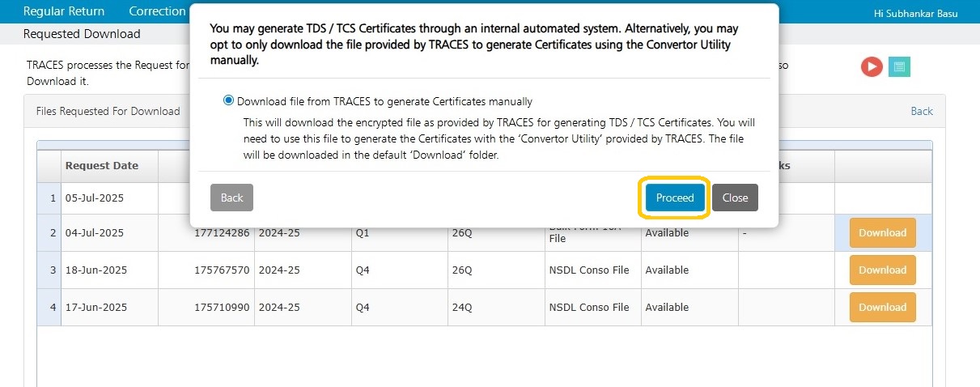This screenshot has width=980, height=387.
Task: Open the Correction menu
Action: point(157,11)
